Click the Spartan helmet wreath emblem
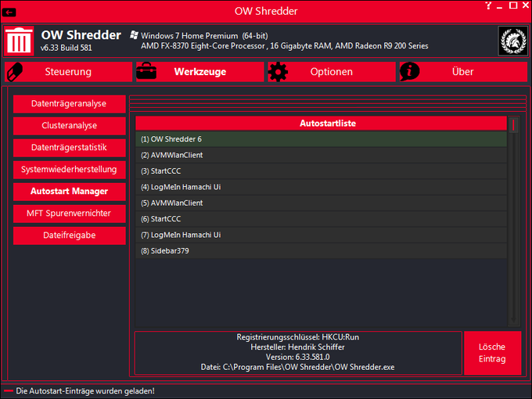The height and width of the screenshot is (399, 532). point(513,41)
